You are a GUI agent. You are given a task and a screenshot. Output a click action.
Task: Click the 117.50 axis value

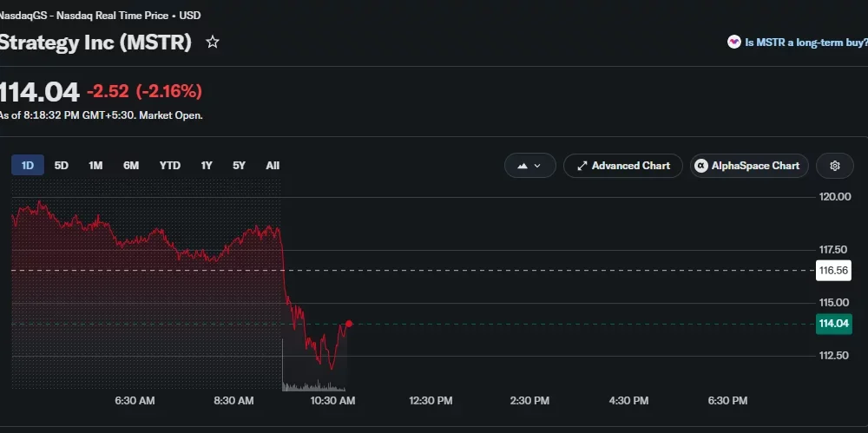point(833,250)
